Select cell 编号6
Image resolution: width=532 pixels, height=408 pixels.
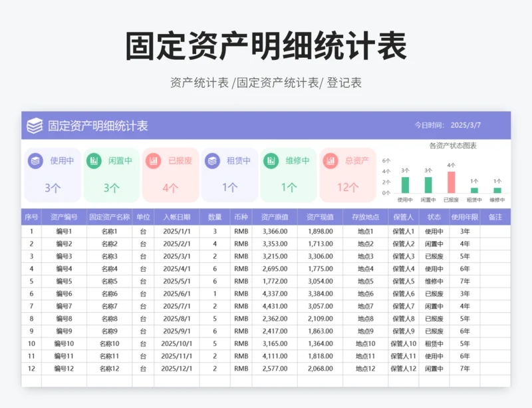(64, 294)
